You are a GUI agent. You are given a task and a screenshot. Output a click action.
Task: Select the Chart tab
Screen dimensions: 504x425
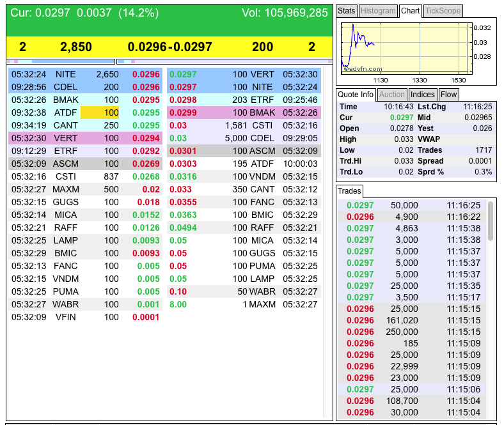(410, 11)
